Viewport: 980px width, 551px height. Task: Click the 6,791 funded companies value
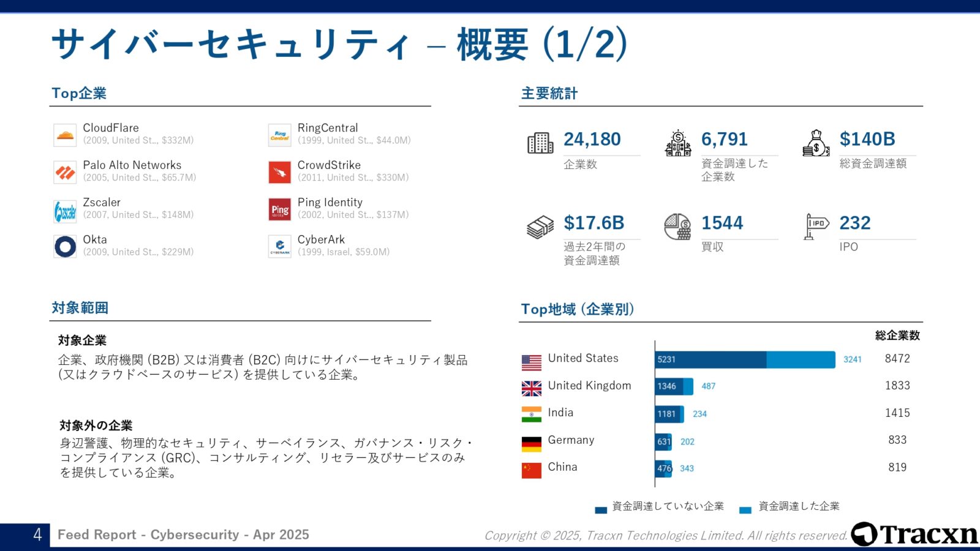pos(725,140)
